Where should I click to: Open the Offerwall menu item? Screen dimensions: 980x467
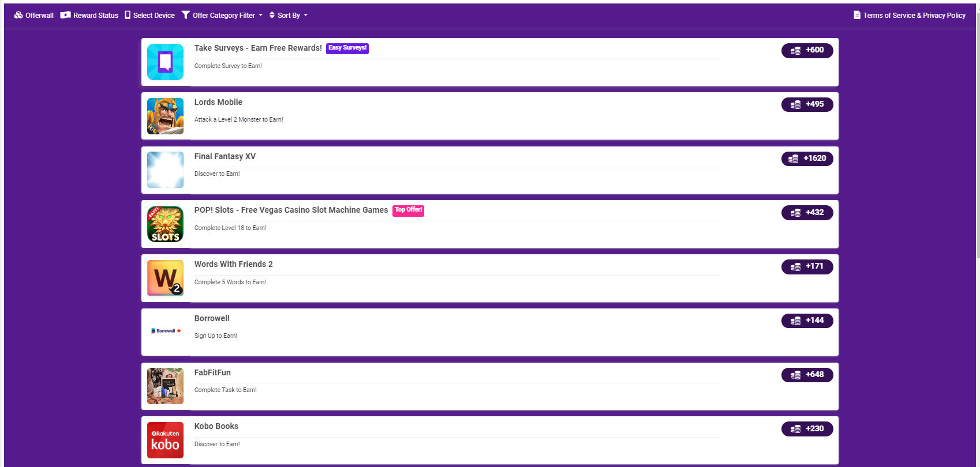[x=33, y=16]
